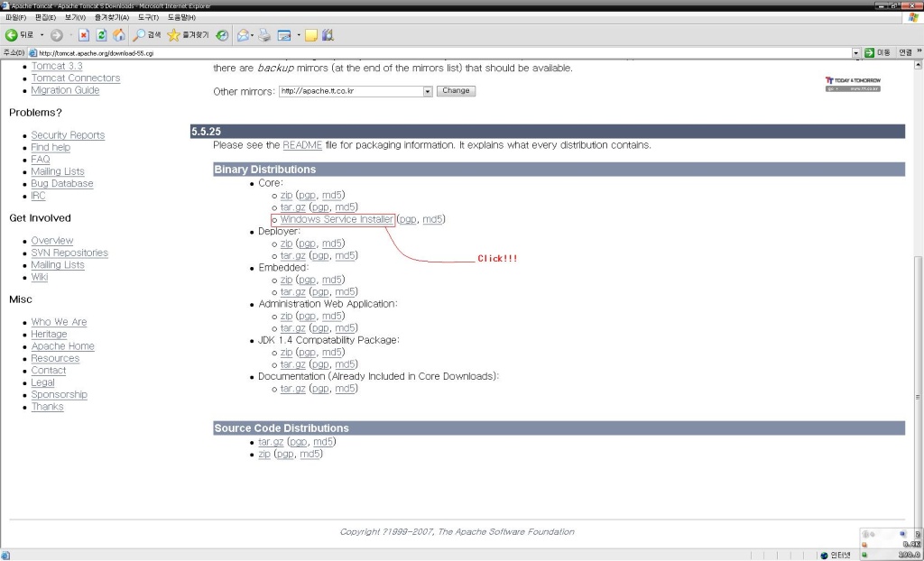Stop page loading with the red X icon
This screenshot has width=924, height=561.
(x=84, y=35)
